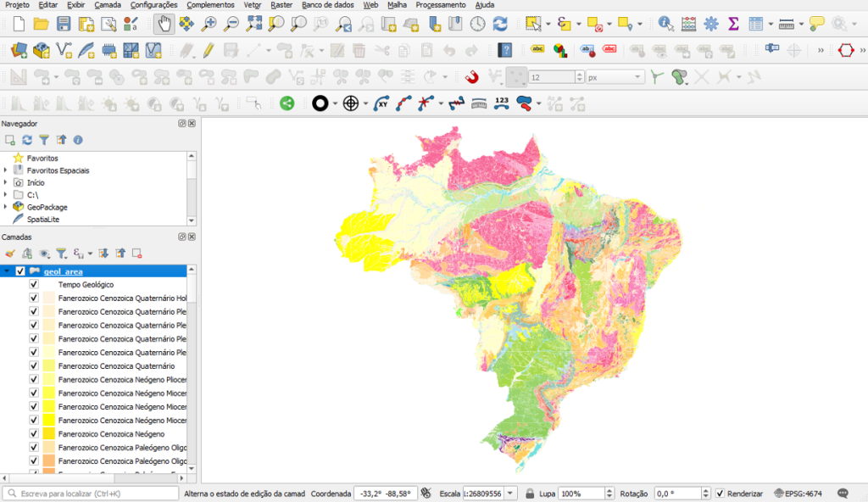Open the Processamento menu

tap(440, 5)
